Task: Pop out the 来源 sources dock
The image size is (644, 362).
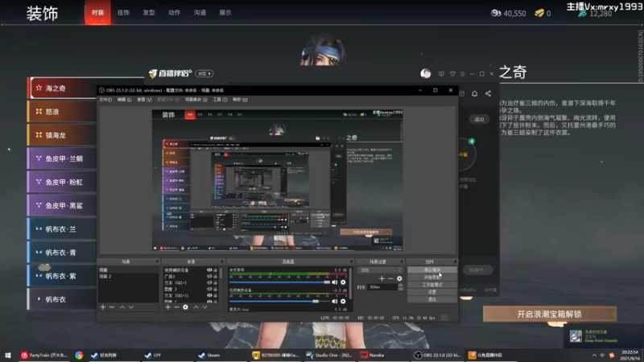Action: (x=222, y=261)
